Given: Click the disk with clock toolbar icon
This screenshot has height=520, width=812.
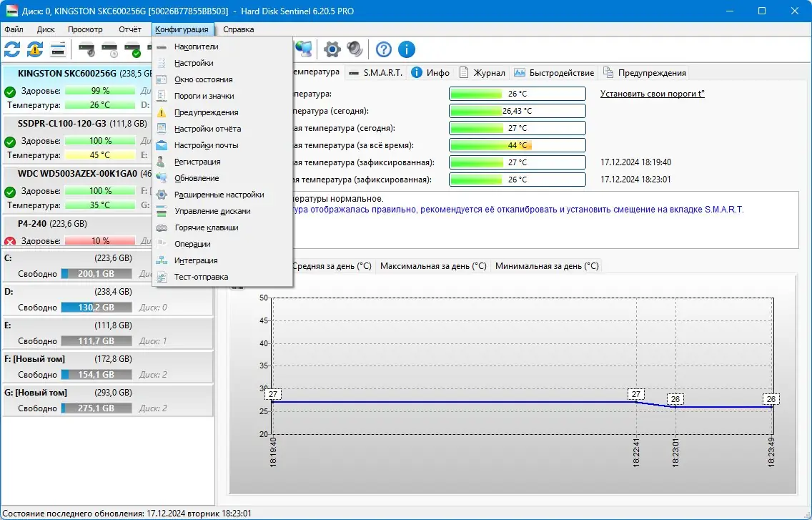Looking at the screenshot, I should tap(109, 49).
